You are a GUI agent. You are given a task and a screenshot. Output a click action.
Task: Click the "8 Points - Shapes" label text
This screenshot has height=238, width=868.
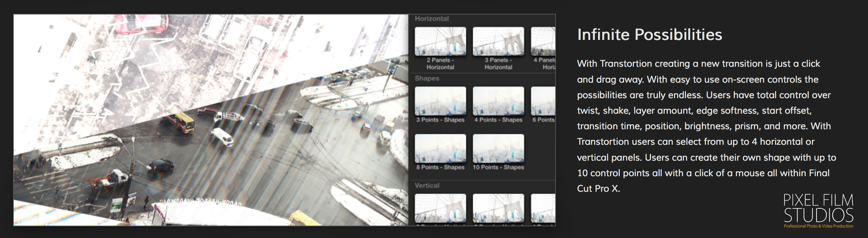[440, 167]
